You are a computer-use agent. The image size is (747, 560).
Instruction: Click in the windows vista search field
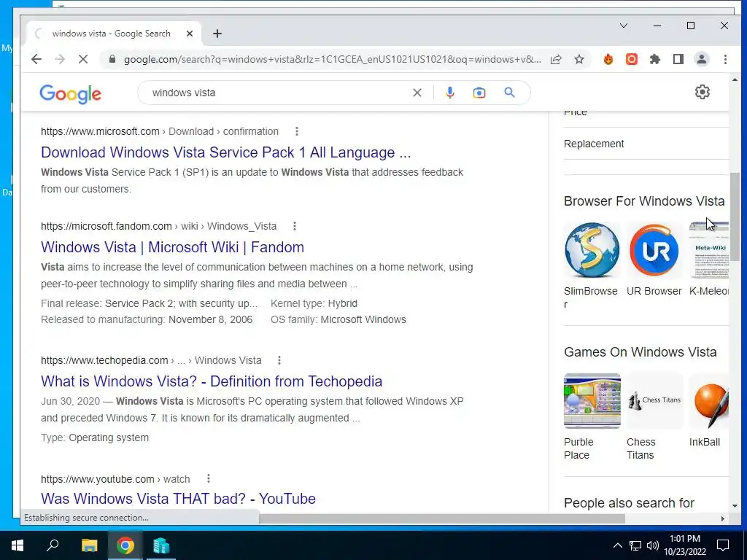(279, 93)
